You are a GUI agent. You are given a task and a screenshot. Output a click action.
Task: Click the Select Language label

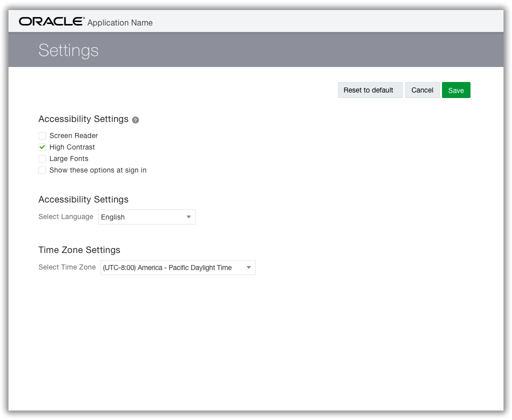tap(66, 216)
